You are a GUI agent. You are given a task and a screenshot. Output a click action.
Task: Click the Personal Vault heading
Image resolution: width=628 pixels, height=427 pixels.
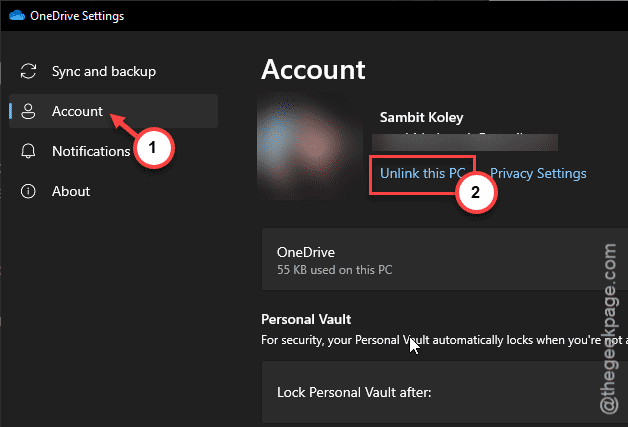point(306,320)
